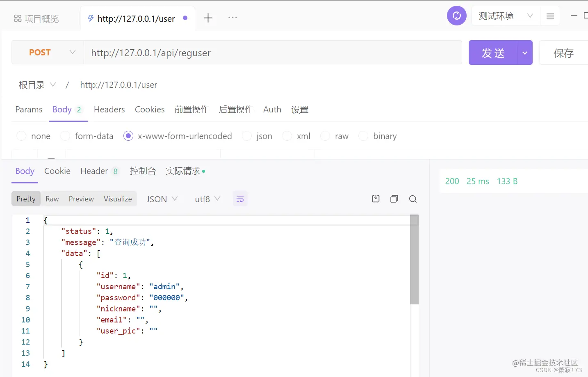Search within the response body
This screenshot has height=377, width=588.
point(413,199)
